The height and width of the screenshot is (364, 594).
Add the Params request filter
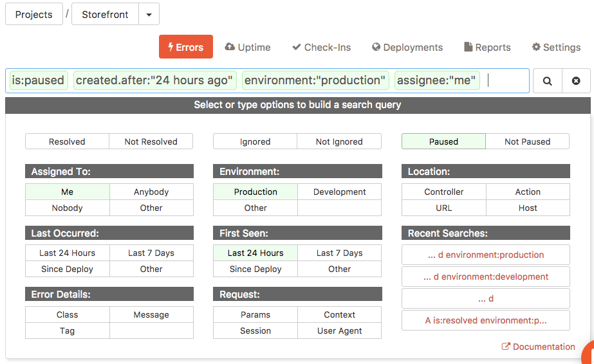(x=255, y=314)
